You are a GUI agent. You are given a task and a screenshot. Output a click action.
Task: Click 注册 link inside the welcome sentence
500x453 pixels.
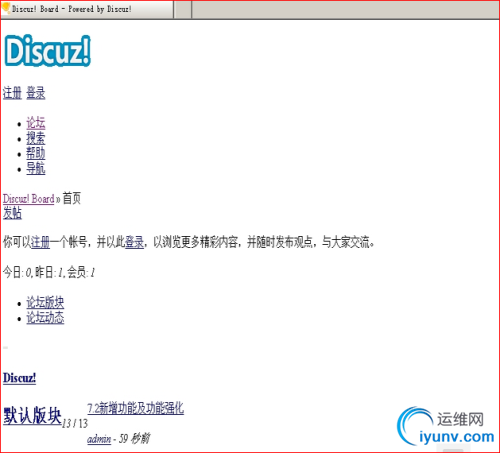tap(40, 242)
